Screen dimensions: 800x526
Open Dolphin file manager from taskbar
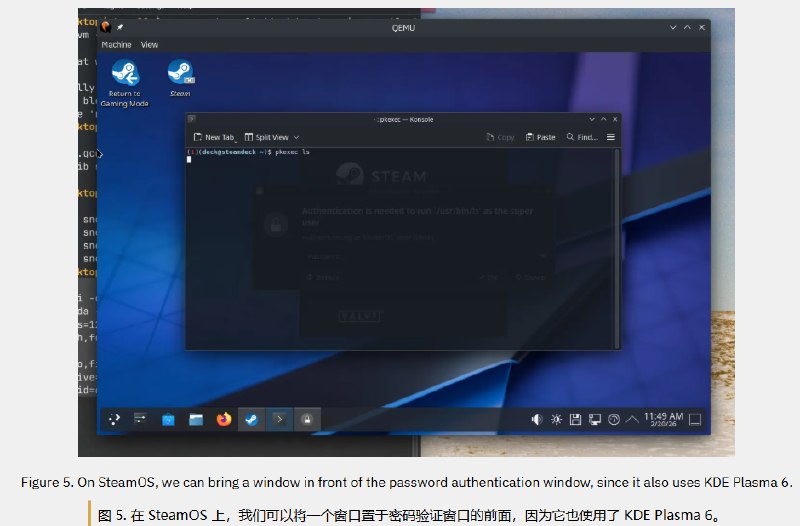point(196,419)
